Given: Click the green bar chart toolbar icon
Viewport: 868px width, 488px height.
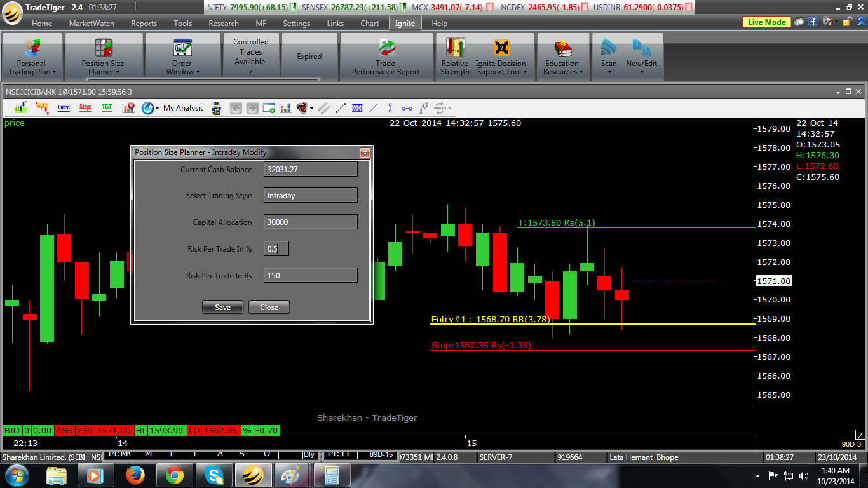Looking at the screenshot, I should coord(20,108).
